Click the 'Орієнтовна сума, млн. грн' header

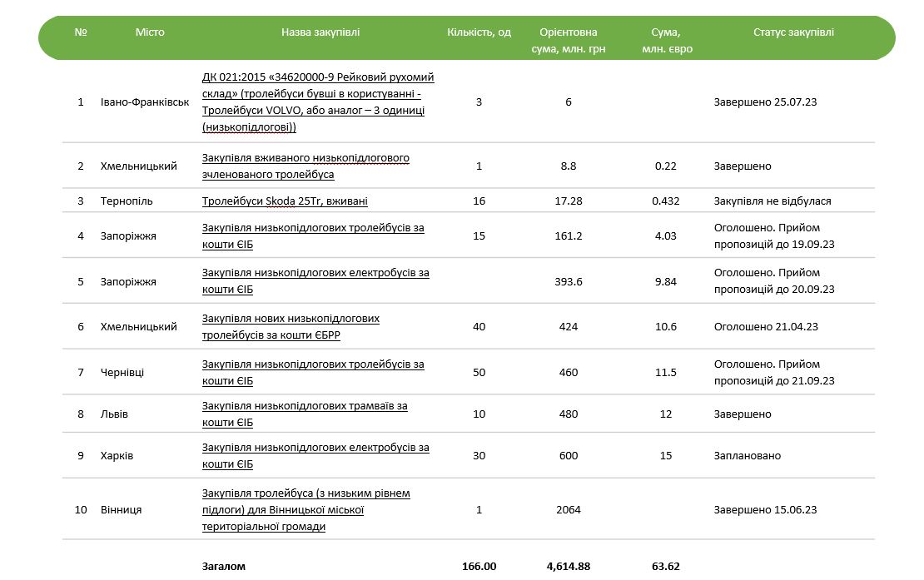pyautogui.click(x=568, y=40)
